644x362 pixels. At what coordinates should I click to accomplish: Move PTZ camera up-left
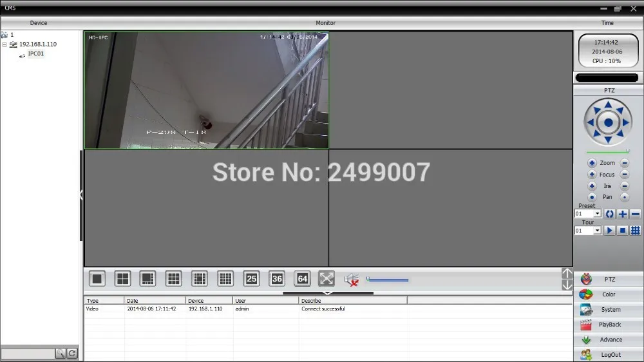[597, 110]
